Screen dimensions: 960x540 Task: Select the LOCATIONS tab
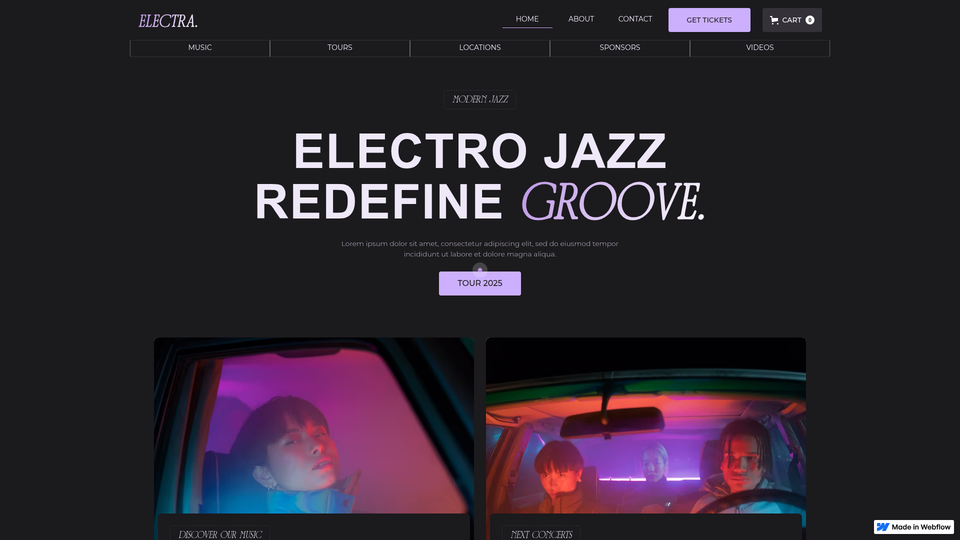[x=480, y=48]
